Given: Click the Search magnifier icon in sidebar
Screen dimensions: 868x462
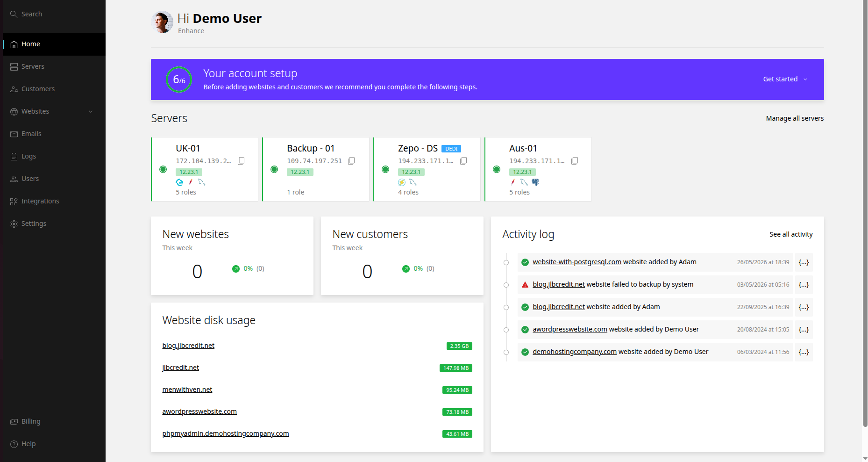Looking at the screenshot, I should click(x=14, y=14).
